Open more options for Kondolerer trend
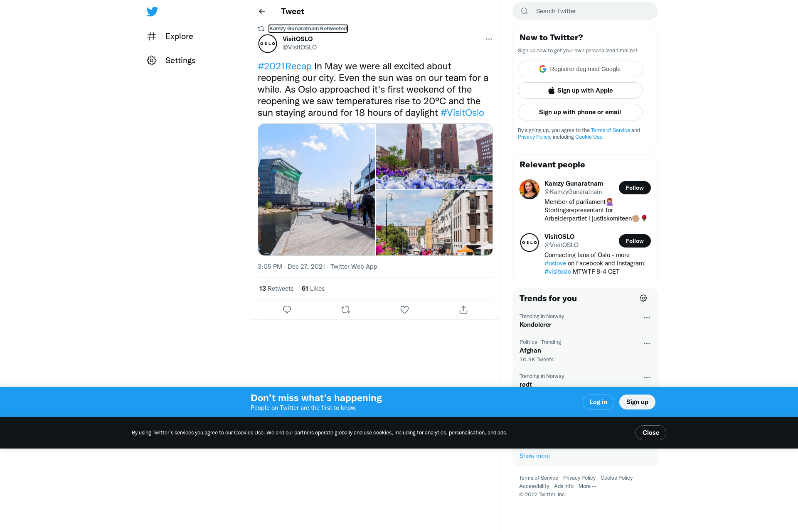 tap(647, 318)
